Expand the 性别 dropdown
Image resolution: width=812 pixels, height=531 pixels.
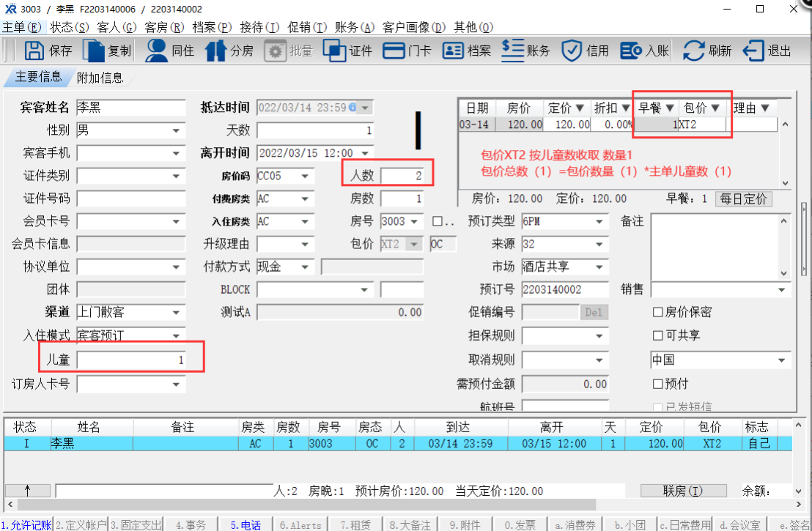(177, 131)
